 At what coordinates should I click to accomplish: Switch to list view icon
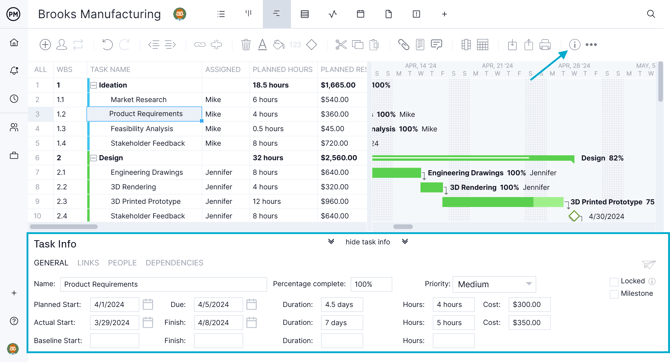221,14
